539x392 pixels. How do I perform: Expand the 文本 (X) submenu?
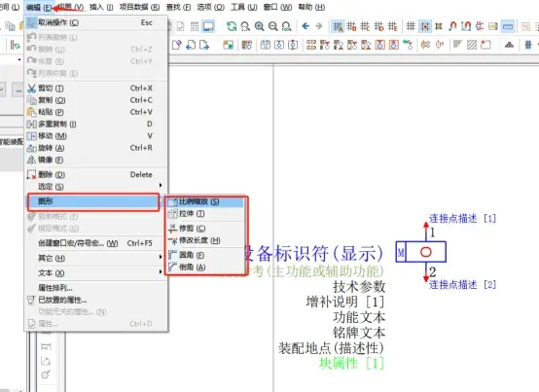(95, 272)
